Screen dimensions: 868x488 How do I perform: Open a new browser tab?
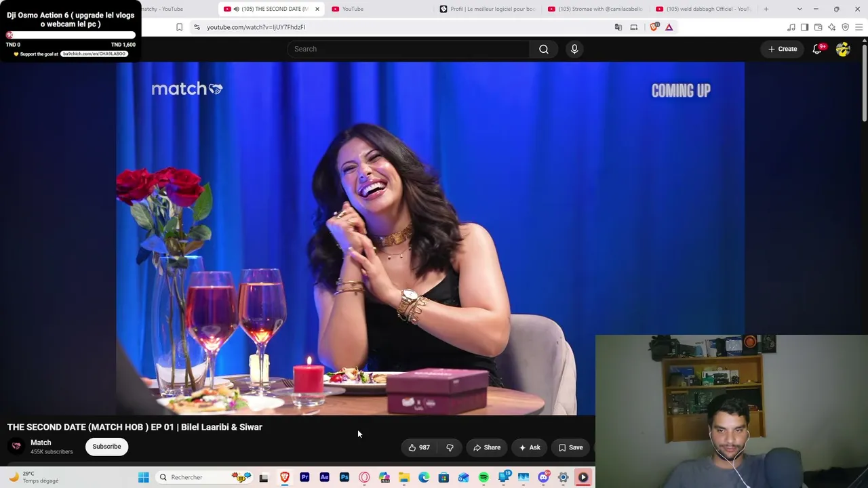[x=766, y=9]
